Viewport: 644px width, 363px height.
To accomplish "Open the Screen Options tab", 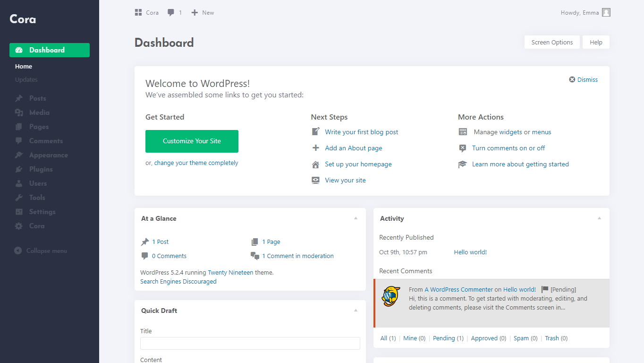I will click(x=552, y=42).
